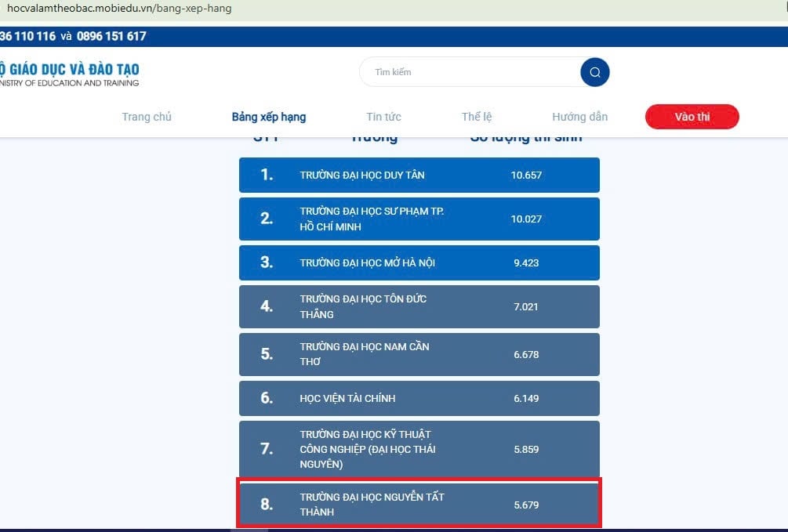This screenshot has height=532, width=788.
Task: Select the Trường Đại học Duy Tân row
Action: click(419, 175)
